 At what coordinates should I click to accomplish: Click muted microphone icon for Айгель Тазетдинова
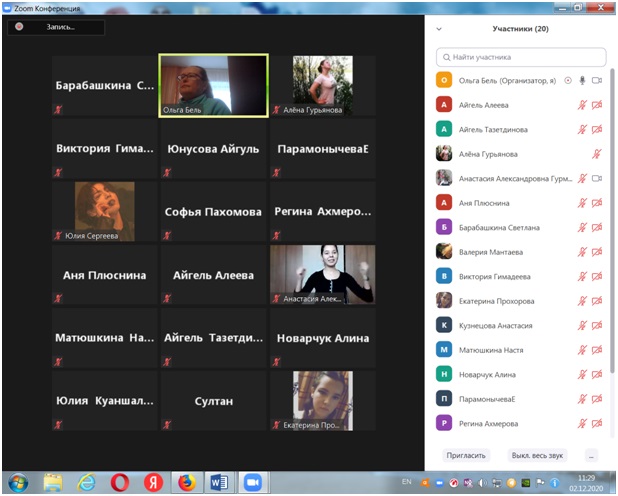tap(582, 129)
